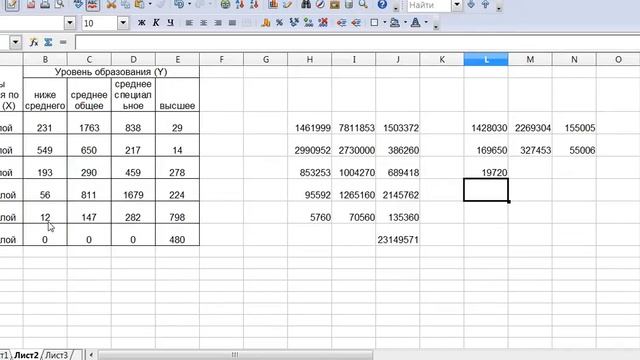Click the Export as PDF icon

tap(31, 4)
